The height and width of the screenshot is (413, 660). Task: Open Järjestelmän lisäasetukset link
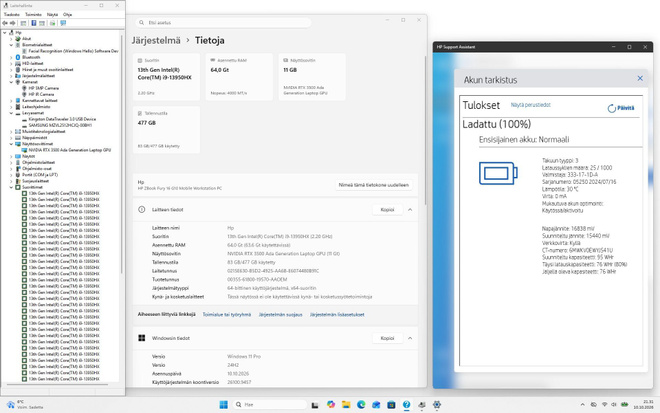[337, 314]
